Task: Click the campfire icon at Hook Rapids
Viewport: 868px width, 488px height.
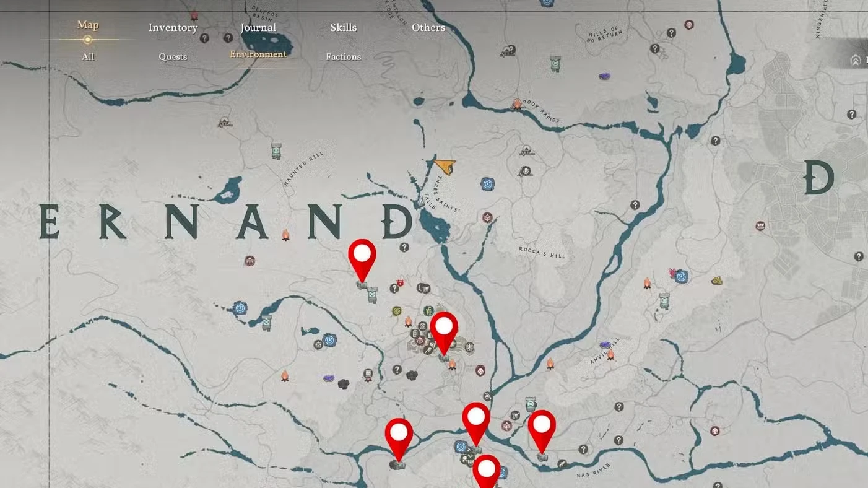Action: pos(517,104)
